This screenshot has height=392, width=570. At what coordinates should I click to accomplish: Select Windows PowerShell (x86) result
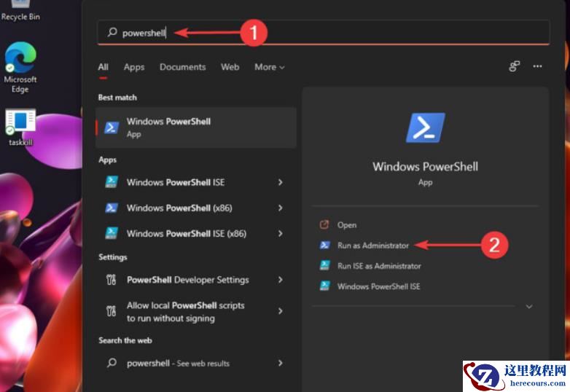195,208
